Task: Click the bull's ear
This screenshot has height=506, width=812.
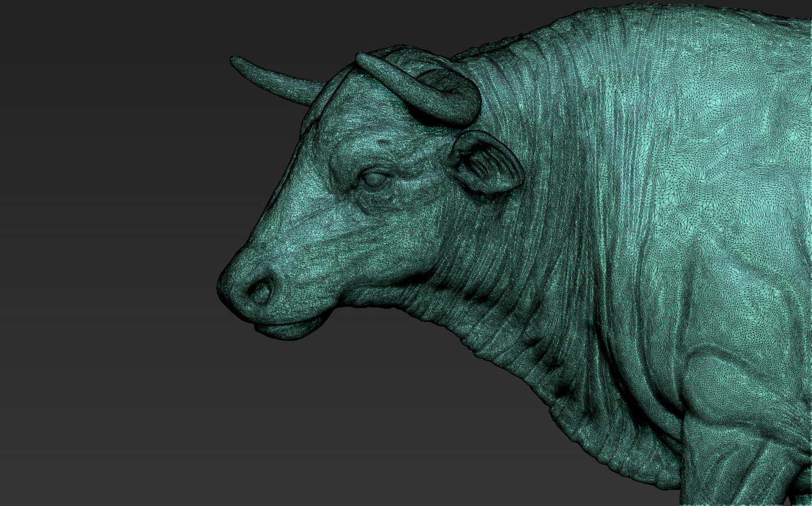Action: (x=488, y=166)
